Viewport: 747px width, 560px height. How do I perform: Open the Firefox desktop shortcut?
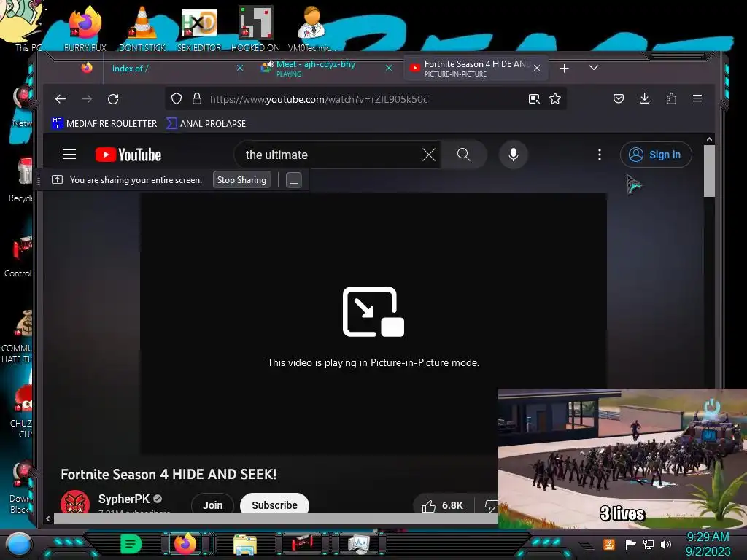tap(85, 28)
